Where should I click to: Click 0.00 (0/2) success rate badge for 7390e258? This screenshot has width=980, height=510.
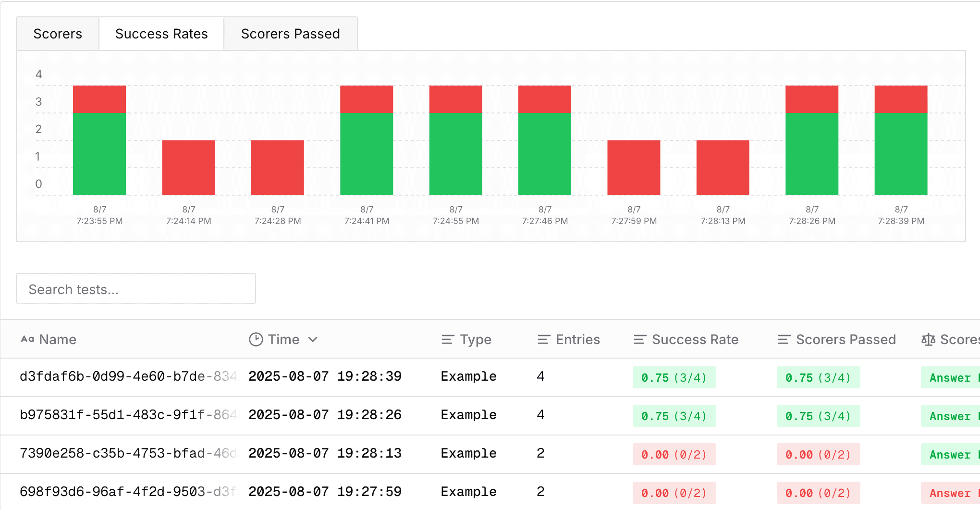[674, 454]
